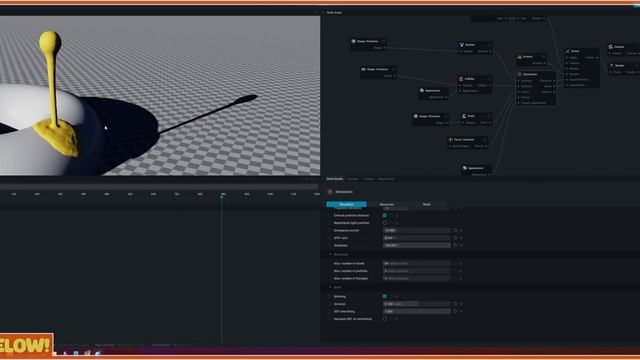Select lower node right of Scene node
Viewport: 640px width, 360px height.
coord(624,69)
